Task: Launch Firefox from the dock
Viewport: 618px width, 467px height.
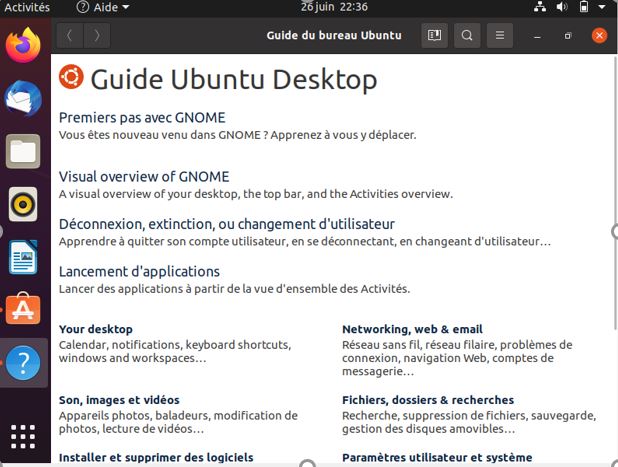Action: (23, 45)
